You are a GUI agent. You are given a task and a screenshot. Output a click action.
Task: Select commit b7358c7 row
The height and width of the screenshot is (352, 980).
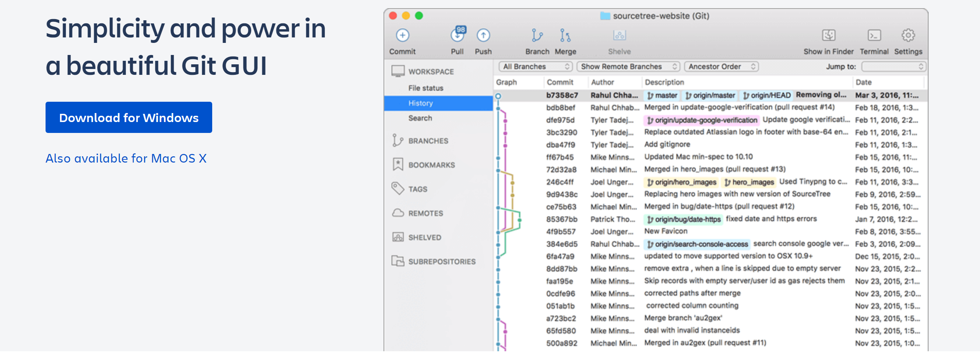pos(711,96)
